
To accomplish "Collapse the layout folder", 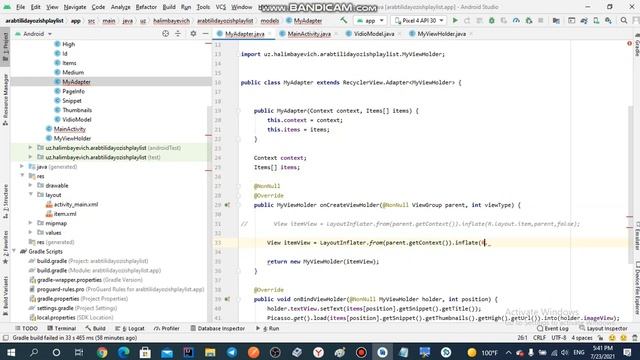I will click(x=30, y=194).
